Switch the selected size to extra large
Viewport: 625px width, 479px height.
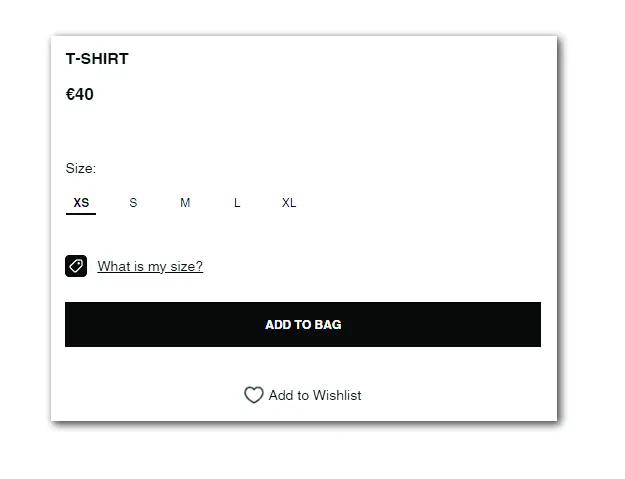pos(289,203)
